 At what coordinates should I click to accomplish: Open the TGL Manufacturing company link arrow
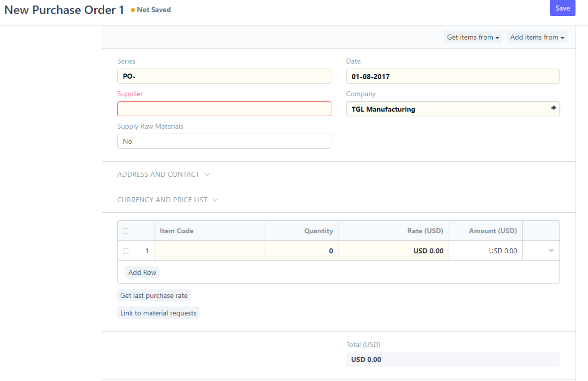[x=553, y=108]
